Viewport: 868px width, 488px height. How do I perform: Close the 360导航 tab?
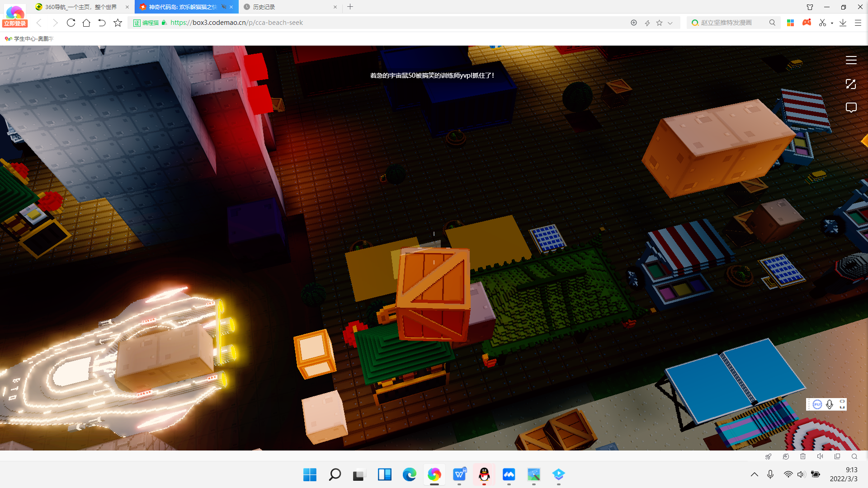(x=127, y=7)
